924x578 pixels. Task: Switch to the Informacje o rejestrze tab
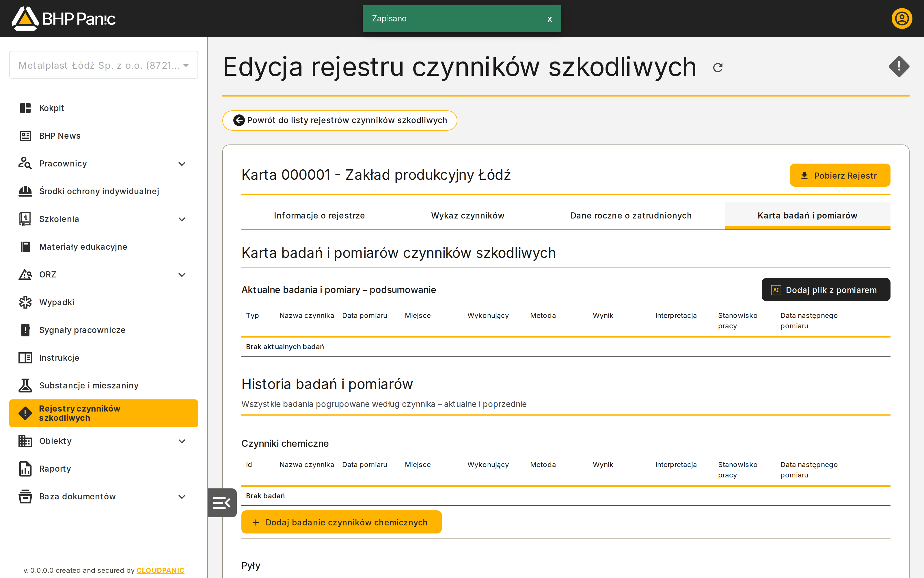[x=319, y=216]
